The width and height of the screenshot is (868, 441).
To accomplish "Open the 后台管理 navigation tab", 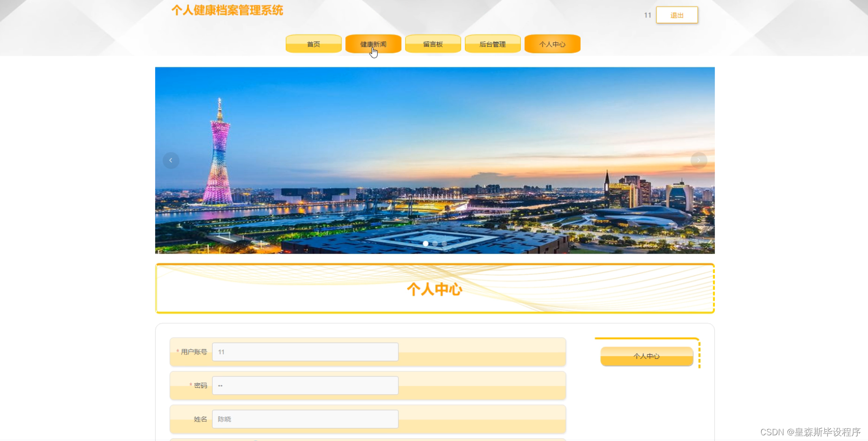I will click(x=492, y=43).
